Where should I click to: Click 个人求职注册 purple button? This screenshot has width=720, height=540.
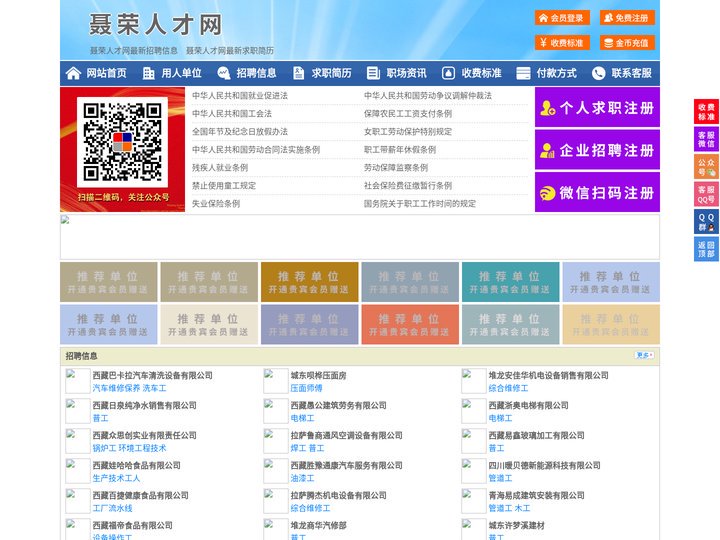(x=597, y=107)
